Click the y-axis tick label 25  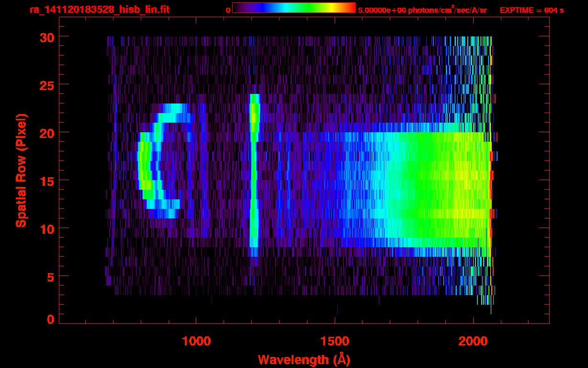click(x=46, y=85)
